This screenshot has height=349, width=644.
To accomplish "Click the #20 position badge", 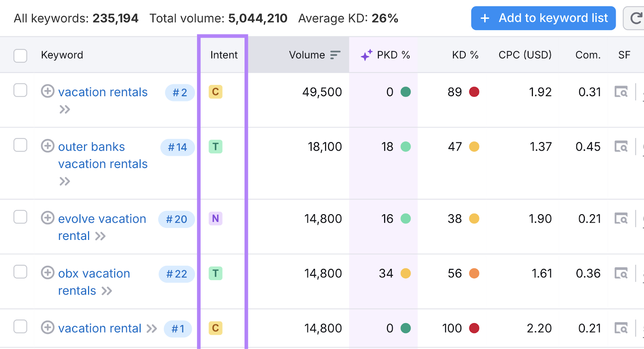I will click(x=177, y=219).
